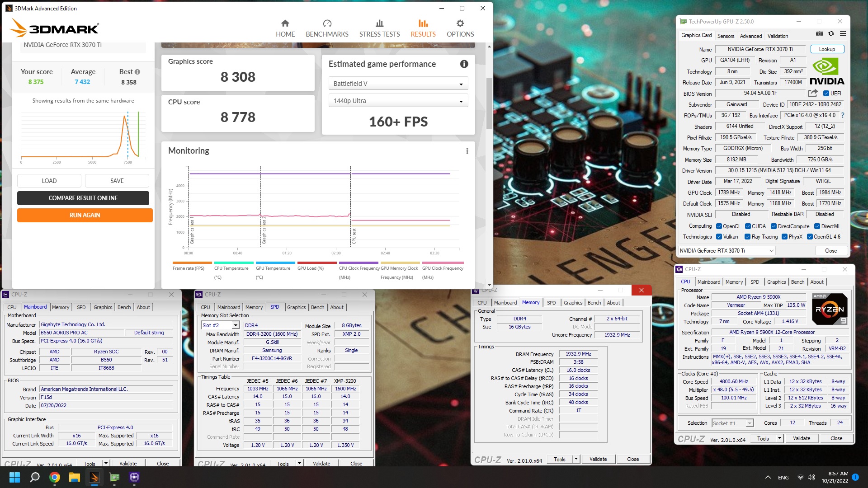
Task: Open Graphics tab in CPU-Z Mainboard window
Action: 103,307
